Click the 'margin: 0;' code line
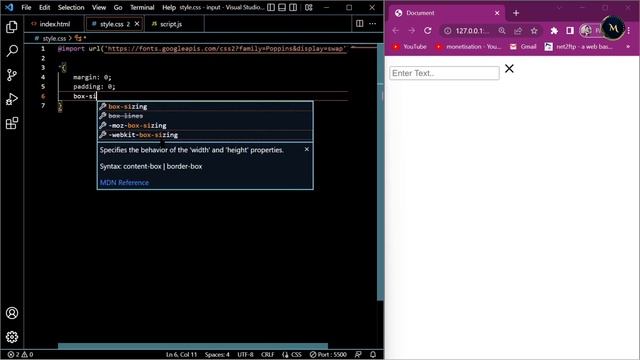The width and height of the screenshot is (640, 360). [x=92, y=77]
